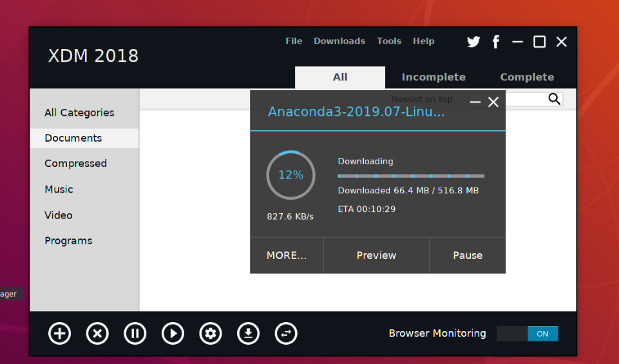Select All Categories in sidebar
619x364 pixels.
click(x=84, y=113)
